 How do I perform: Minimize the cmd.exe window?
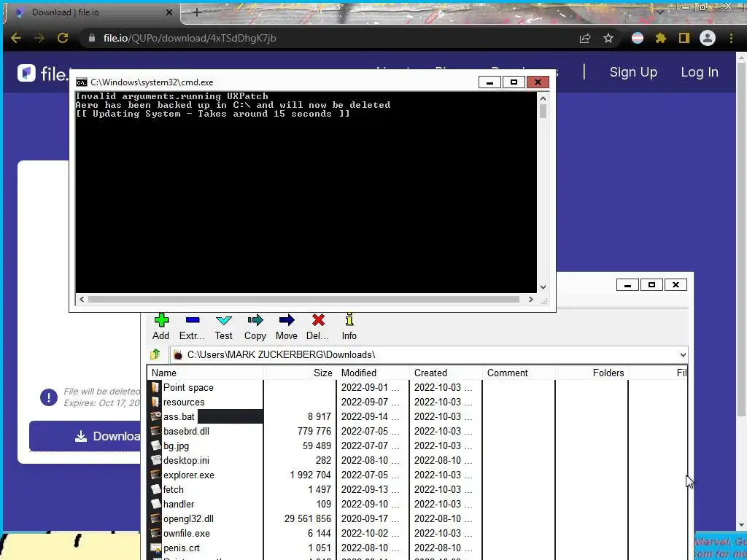coord(489,82)
